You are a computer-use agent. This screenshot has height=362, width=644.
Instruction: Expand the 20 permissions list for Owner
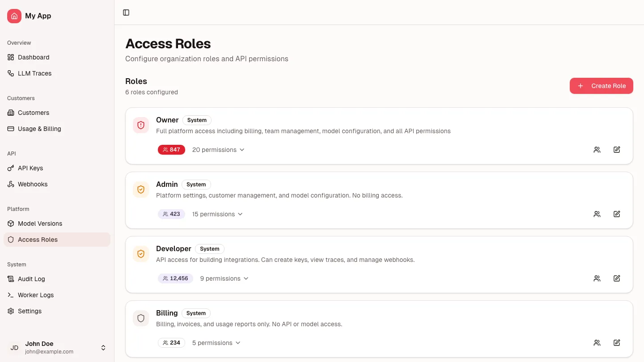[x=218, y=150]
